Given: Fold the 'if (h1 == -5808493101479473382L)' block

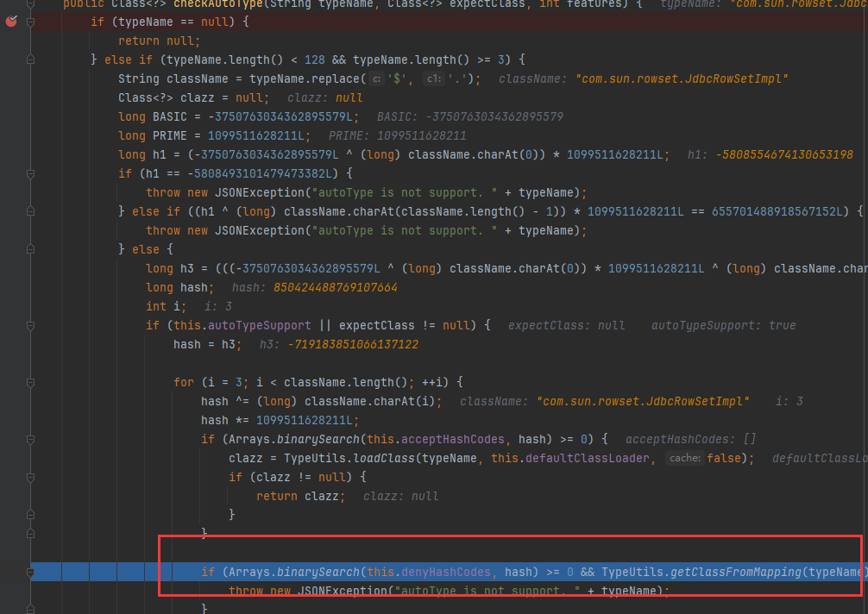Looking at the screenshot, I should coord(31,173).
